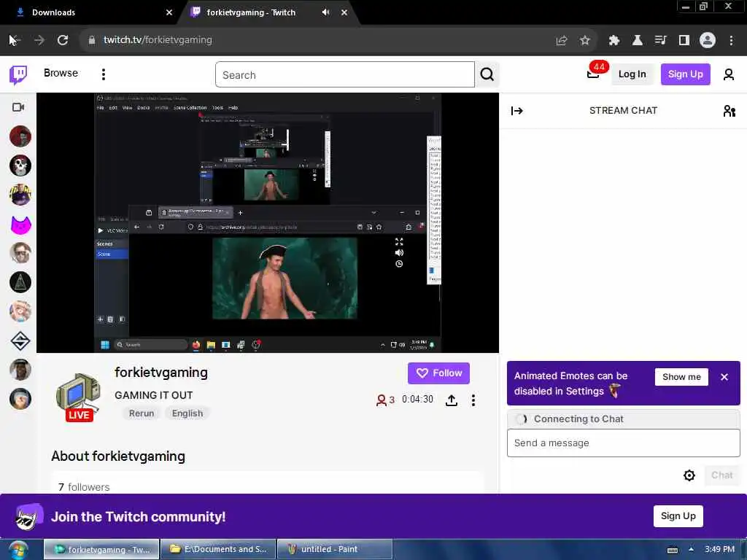The image size is (747, 560).
Task: Switch to the E:\Documents and S... taskbar item
Action: 218,550
